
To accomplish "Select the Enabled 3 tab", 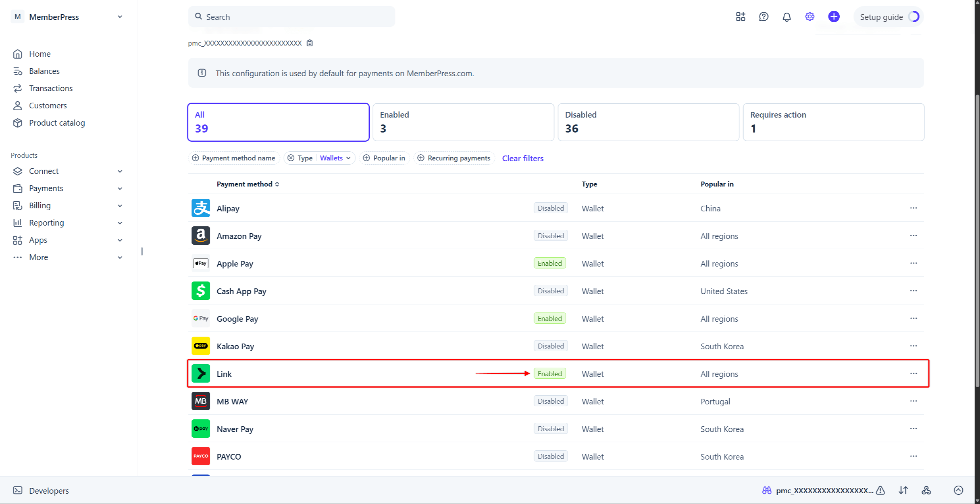I will 463,122.
